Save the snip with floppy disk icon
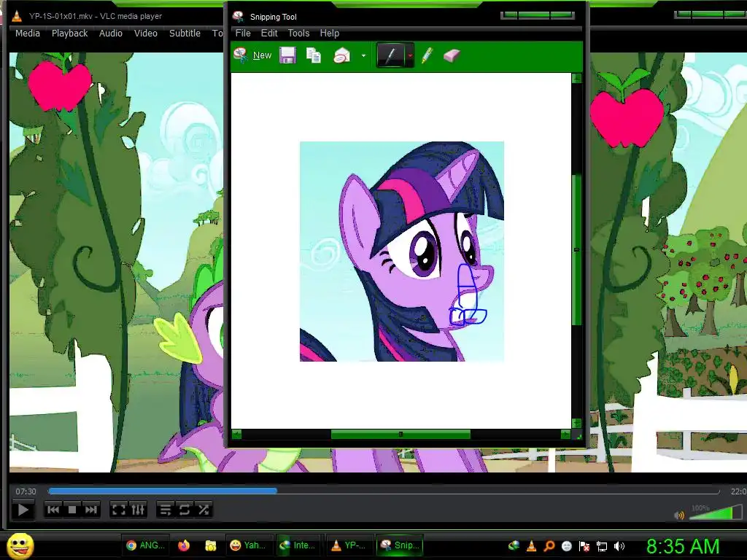Viewport: 747px width, 560px height. 287,55
